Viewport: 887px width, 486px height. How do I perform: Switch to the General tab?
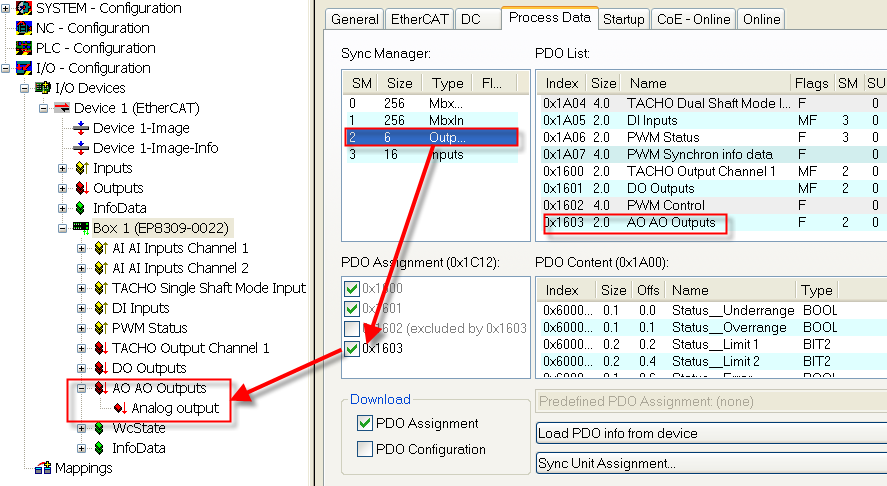355,19
